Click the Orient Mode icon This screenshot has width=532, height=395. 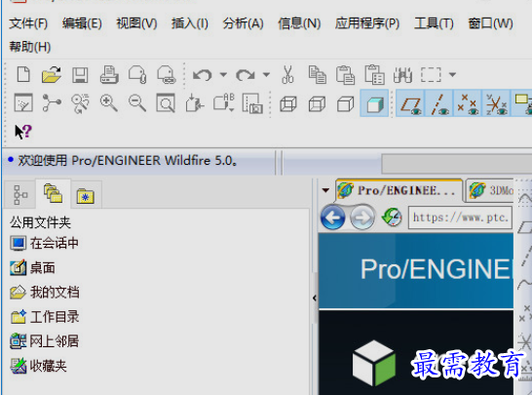click(80, 103)
